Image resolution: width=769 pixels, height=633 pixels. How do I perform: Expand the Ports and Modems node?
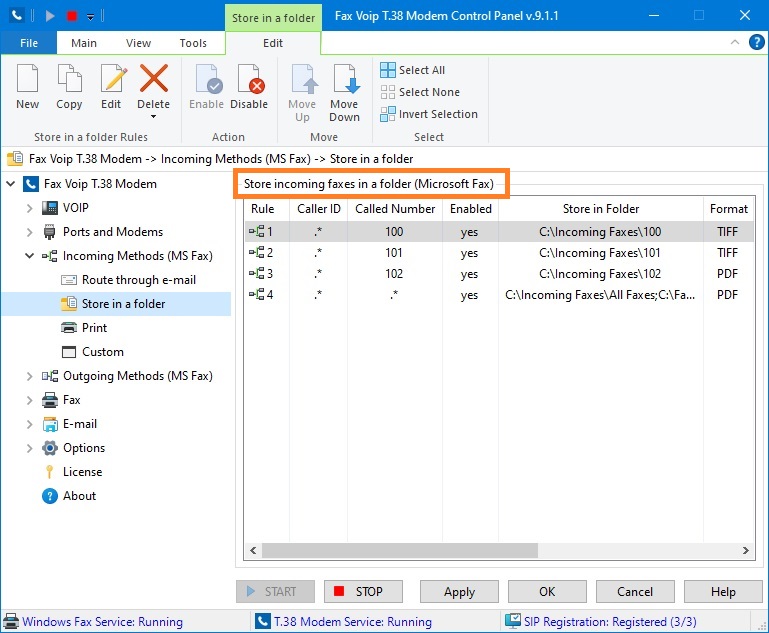29,232
